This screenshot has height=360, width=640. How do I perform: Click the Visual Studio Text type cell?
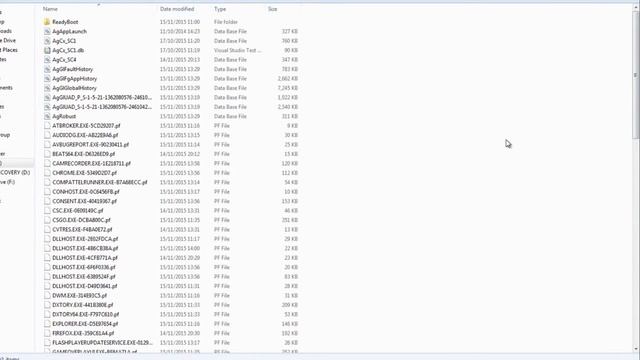[238, 50]
